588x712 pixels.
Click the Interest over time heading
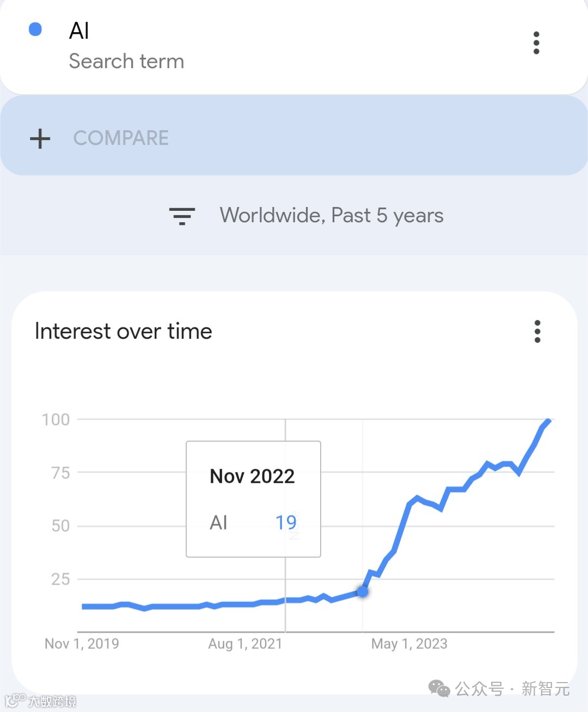[x=124, y=331]
